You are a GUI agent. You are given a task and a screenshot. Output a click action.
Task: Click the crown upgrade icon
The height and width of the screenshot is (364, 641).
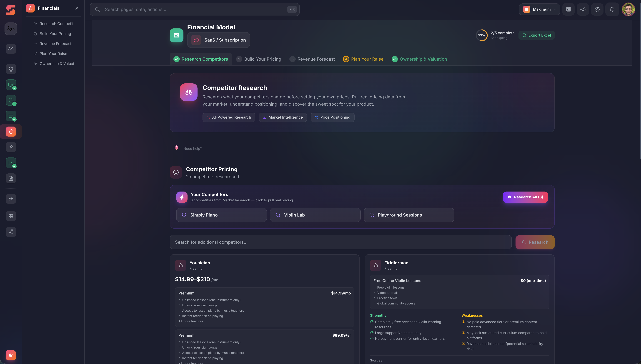coord(11,355)
